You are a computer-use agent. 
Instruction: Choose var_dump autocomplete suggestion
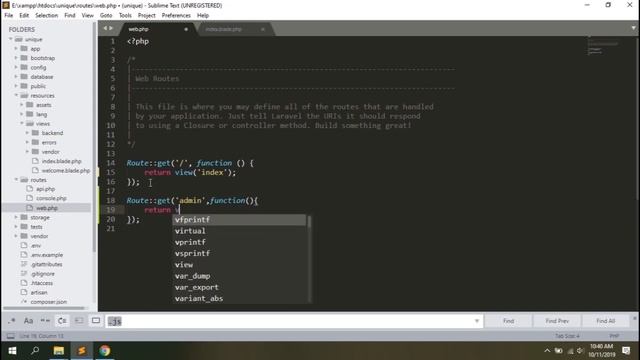tap(239, 276)
